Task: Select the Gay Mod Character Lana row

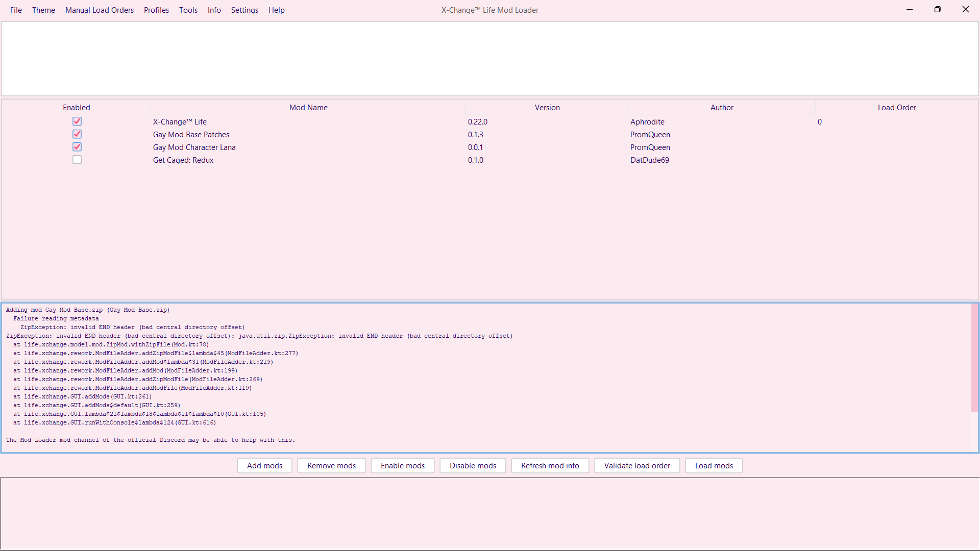Action: [490, 147]
